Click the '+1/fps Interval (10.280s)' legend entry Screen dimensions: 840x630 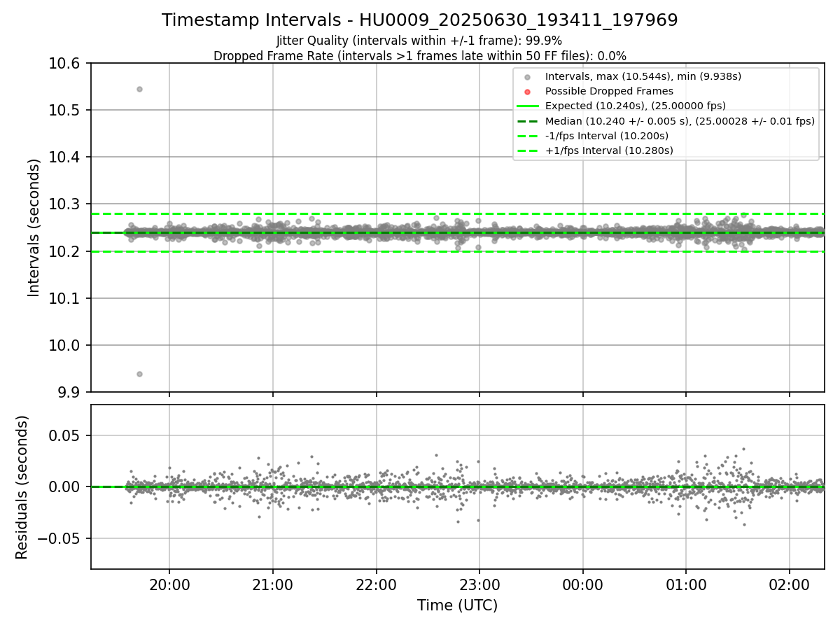click(x=609, y=150)
